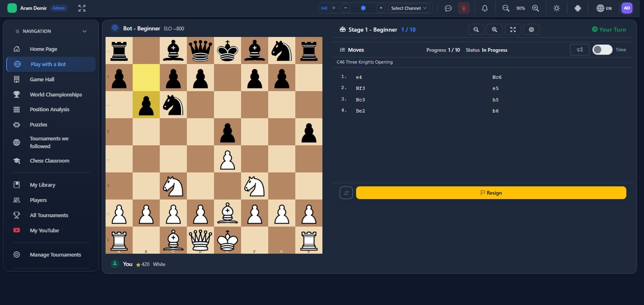Click the All Tournaments trophy icon
This screenshot has height=305, width=644.
coord(17,215)
